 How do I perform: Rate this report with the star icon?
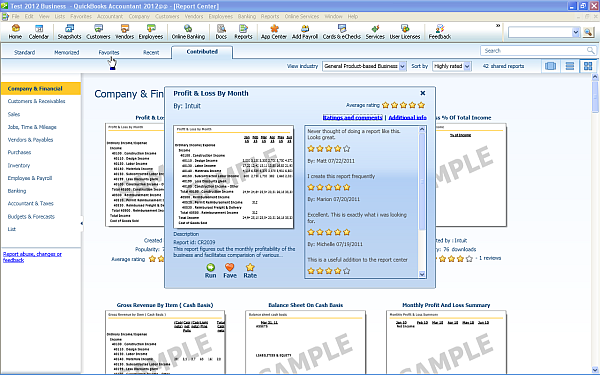(x=250, y=271)
